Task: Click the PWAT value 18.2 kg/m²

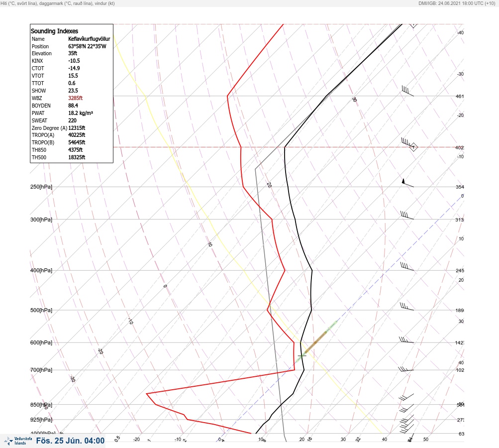Action: coord(81,113)
